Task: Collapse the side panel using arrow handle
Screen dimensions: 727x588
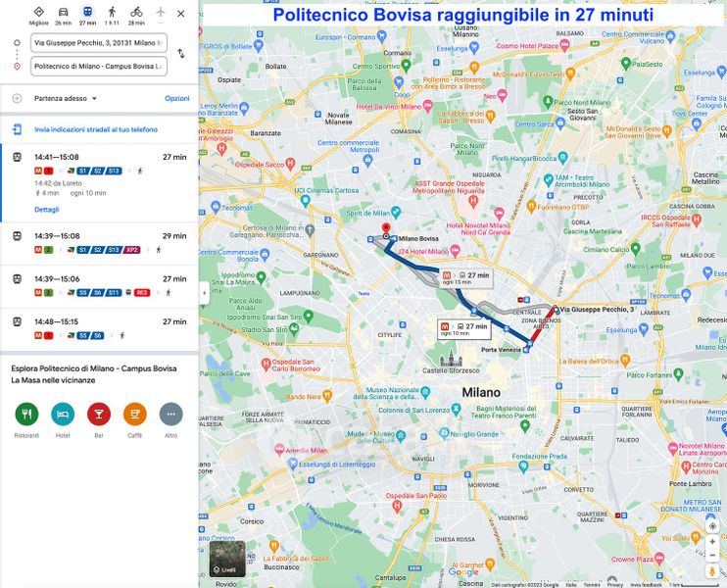Action: point(204,293)
